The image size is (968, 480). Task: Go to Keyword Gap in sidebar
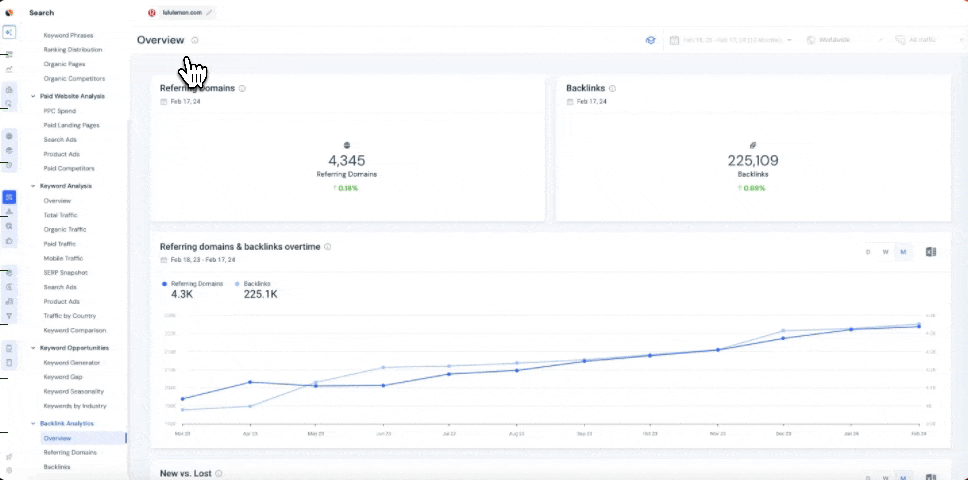(63, 377)
